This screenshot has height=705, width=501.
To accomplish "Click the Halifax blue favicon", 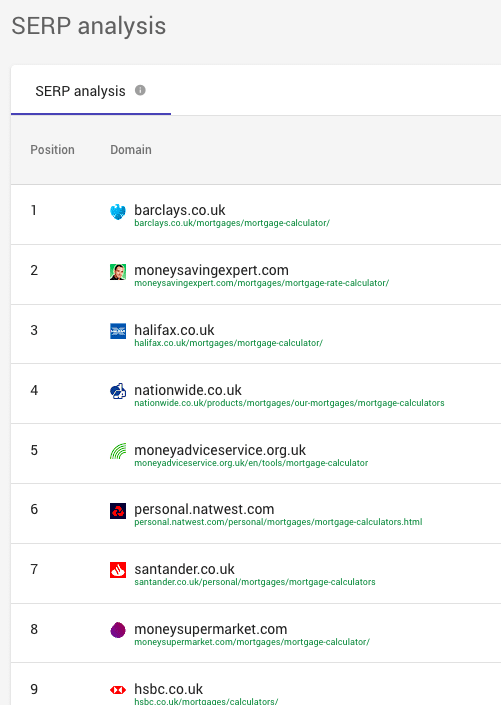I will click(x=118, y=331).
